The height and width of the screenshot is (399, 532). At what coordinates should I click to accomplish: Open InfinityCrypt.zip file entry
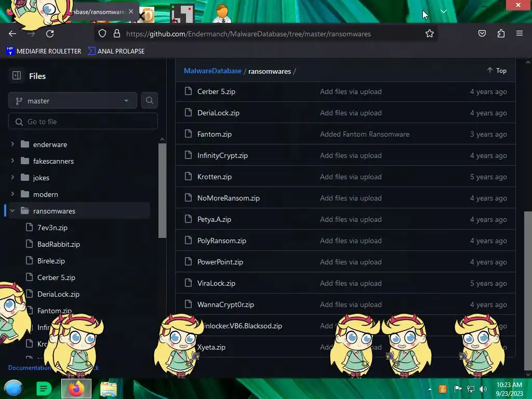point(222,156)
